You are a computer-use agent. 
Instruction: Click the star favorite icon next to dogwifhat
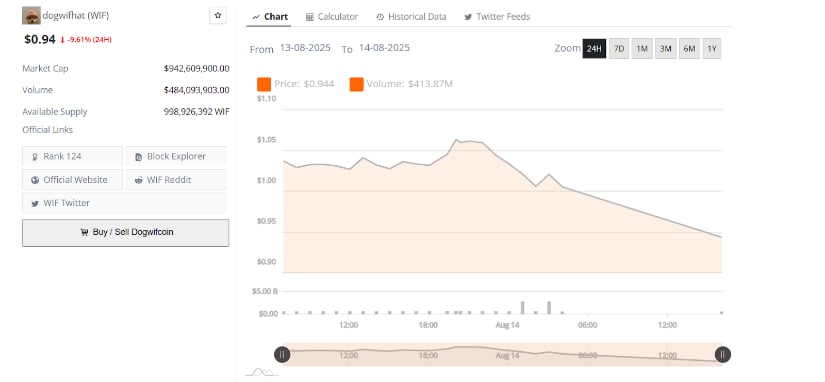pyautogui.click(x=218, y=16)
